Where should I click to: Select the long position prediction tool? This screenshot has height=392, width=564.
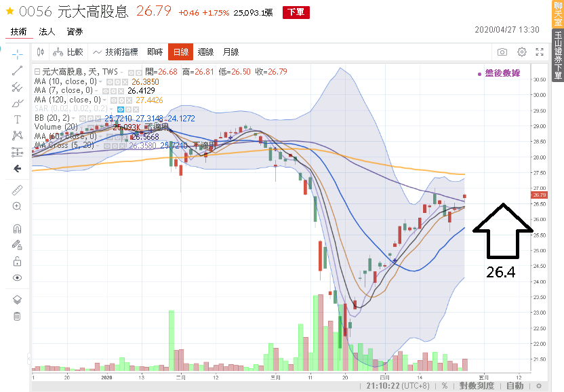pos(17,152)
